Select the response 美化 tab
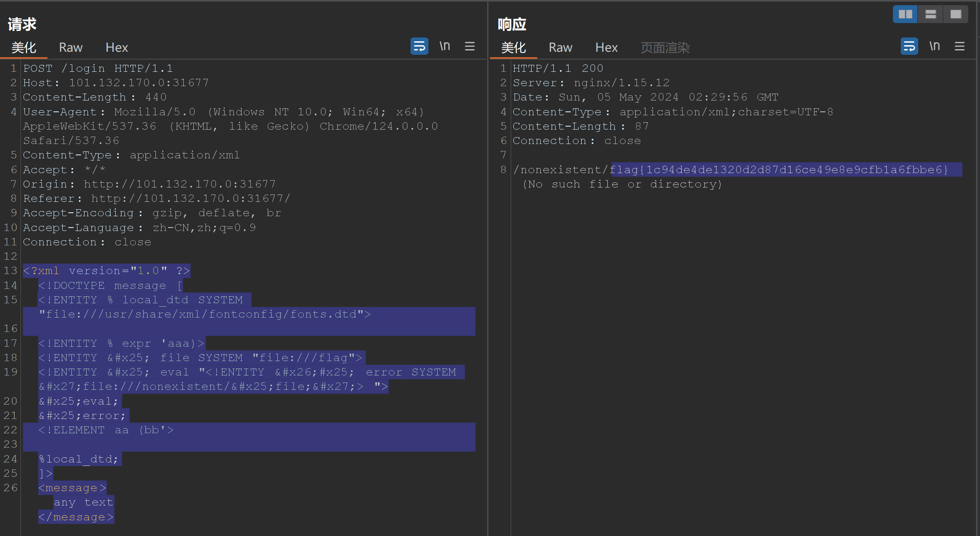Image resolution: width=980 pixels, height=536 pixels. (513, 47)
